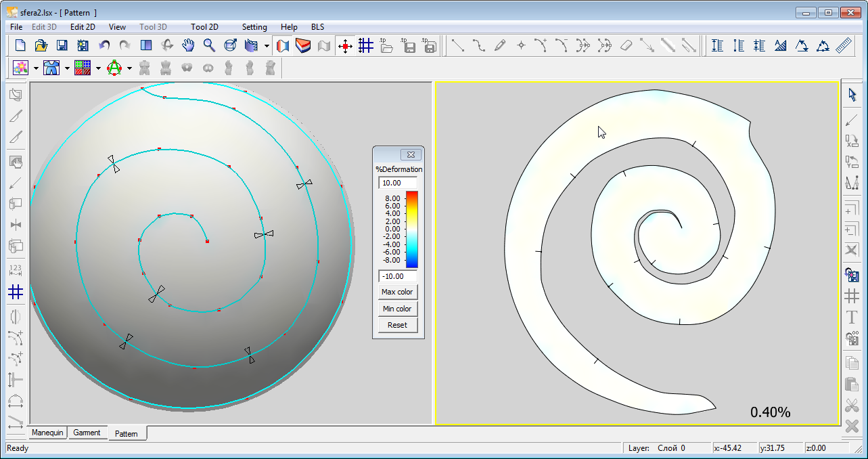This screenshot has width=868, height=459.
Task: Click the 10.00 maximum deformation field
Action: (x=397, y=183)
